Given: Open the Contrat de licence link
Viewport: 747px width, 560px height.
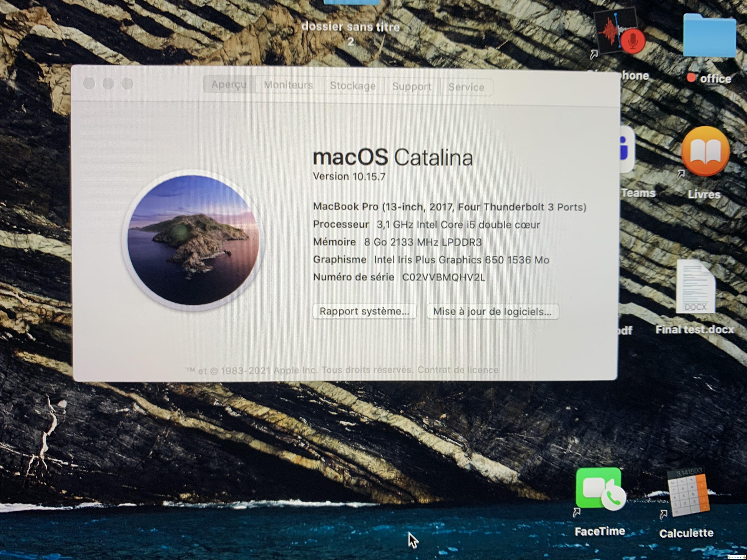Looking at the screenshot, I should pos(458,370).
